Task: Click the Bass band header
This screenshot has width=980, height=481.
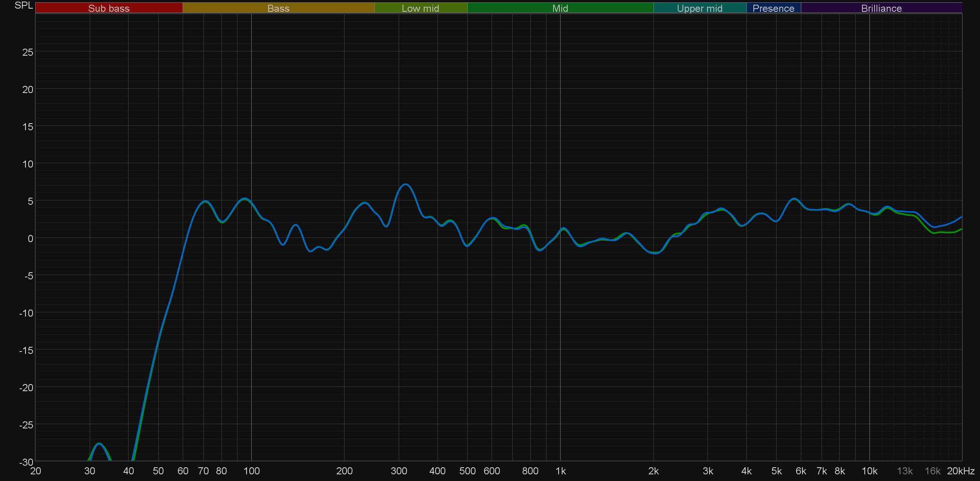Action: [278, 8]
